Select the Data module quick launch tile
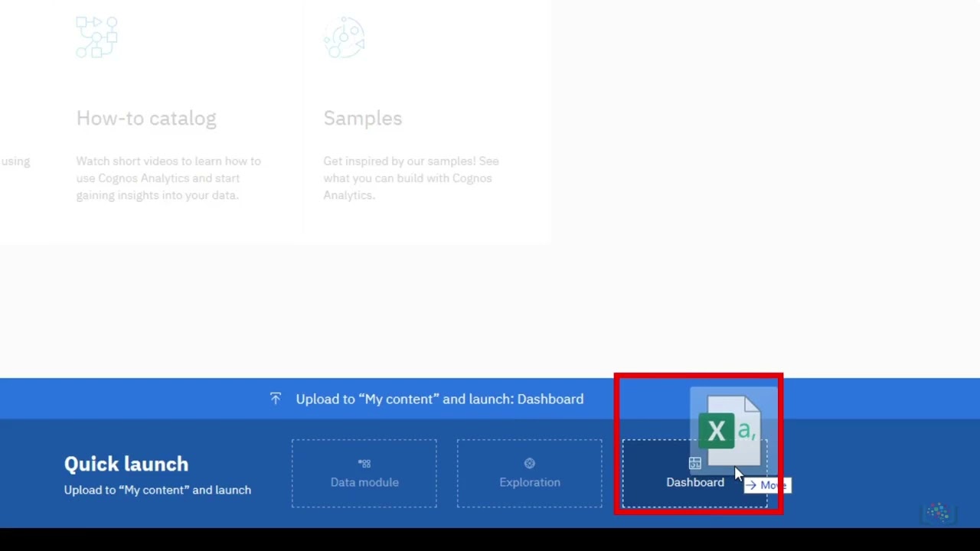The height and width of the screenshot is (551, 980). click(364, 473)
